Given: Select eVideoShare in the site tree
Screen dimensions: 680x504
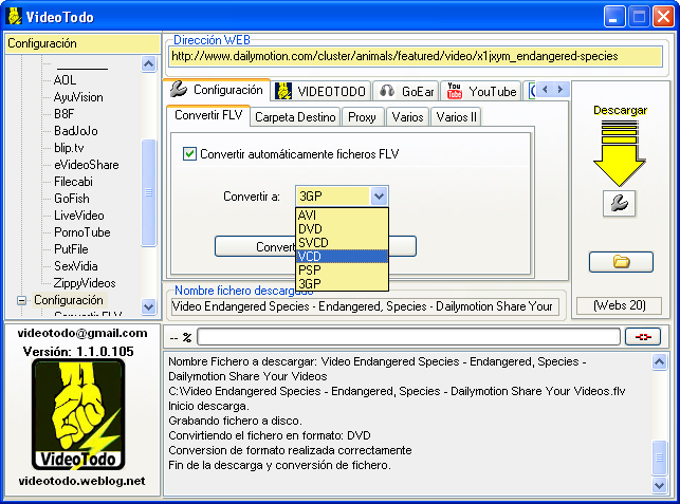Looking at the screenshot, I should 86,165.
